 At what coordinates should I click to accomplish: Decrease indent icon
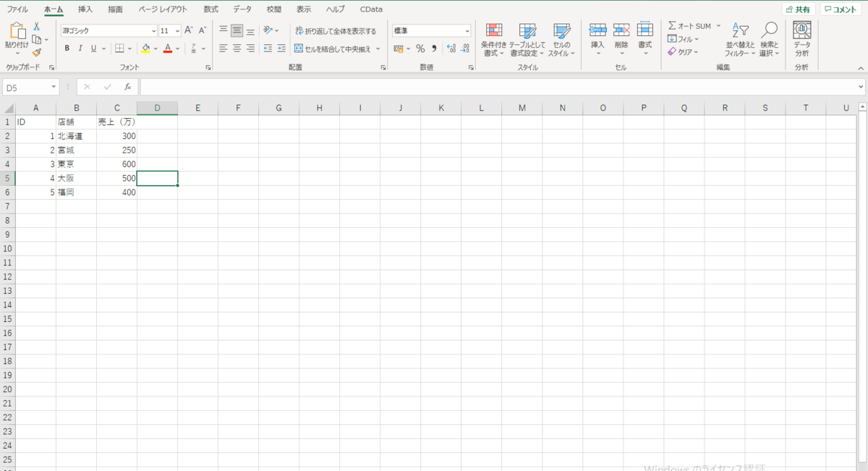[x=268, y=48]
